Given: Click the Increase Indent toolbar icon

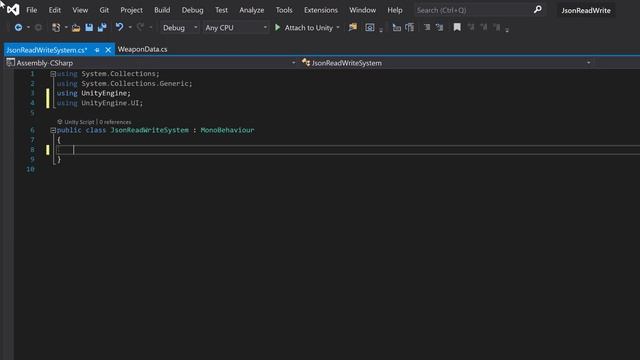Looking at the screenshot, I should coord(409,27).
